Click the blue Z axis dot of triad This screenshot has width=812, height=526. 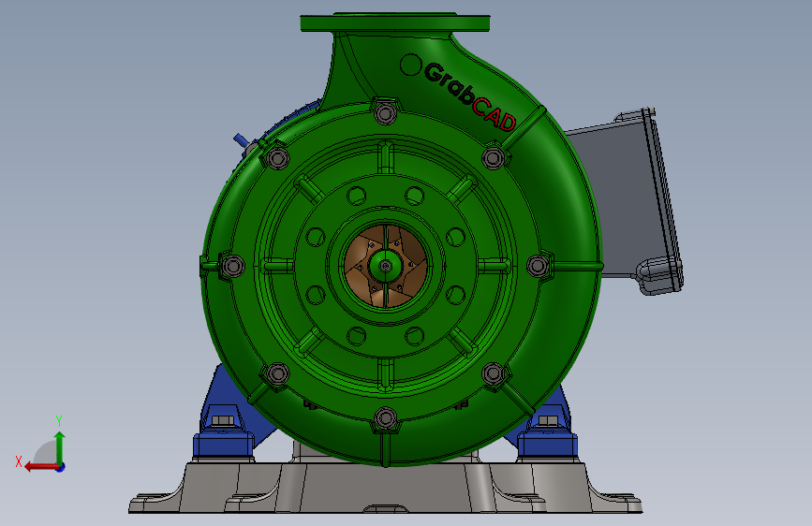click(61, 467)
